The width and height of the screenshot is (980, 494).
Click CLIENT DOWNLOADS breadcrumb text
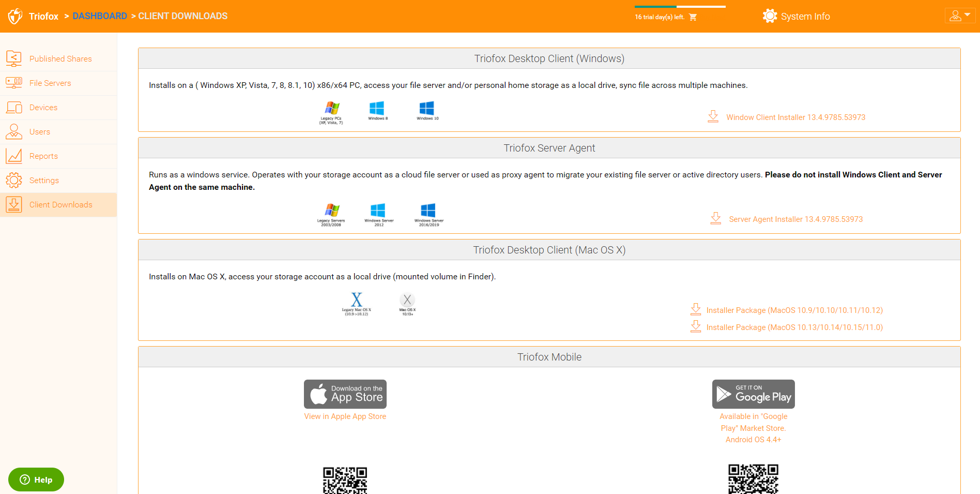(183, 16)
